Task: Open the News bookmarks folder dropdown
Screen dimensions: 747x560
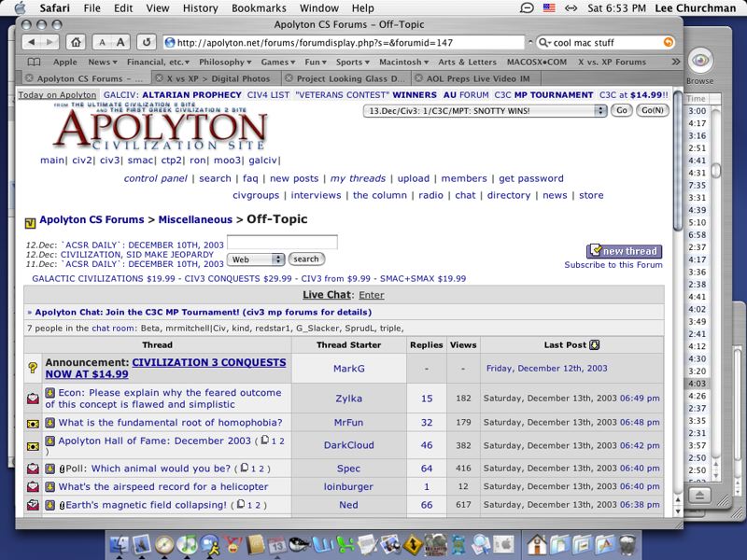Action: [x=101, y=62]
